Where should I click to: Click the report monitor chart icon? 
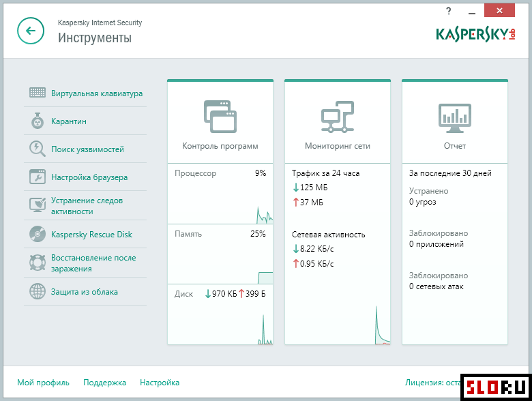point(455,118)
